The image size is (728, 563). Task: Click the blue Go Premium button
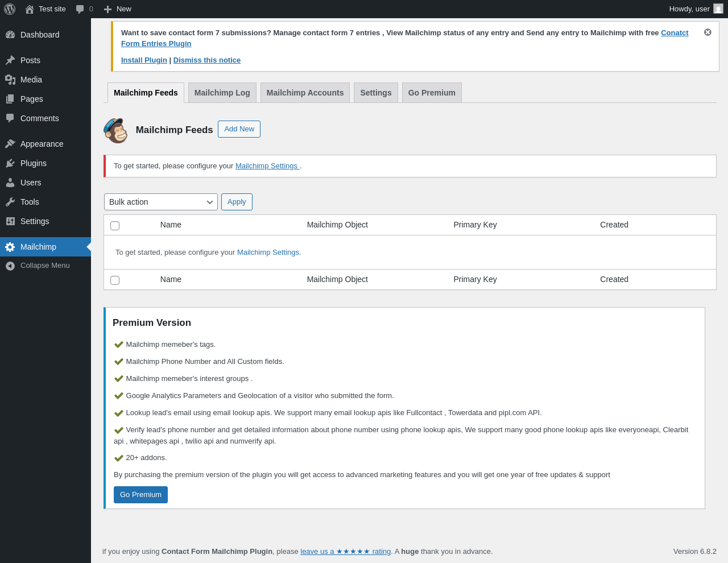pyautogui.click(x=140, y=495)
